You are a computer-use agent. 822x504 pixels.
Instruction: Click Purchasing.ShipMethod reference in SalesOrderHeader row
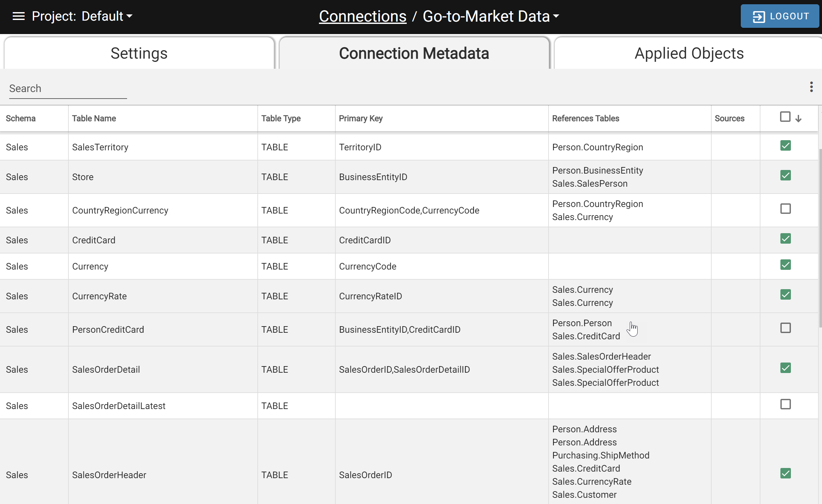click(601, 455)
